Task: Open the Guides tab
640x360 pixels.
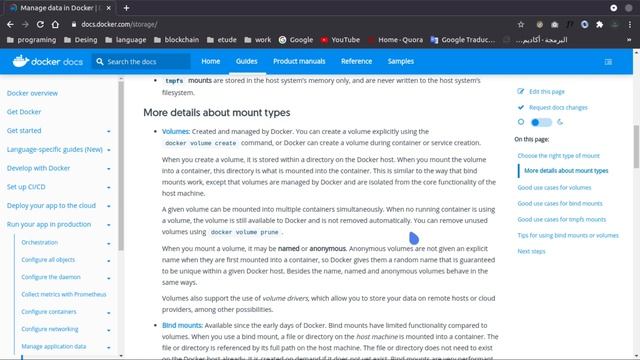Action: (247, 61)
